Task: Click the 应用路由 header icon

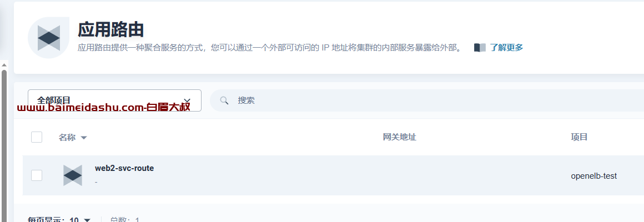Action: pos(48,38)
